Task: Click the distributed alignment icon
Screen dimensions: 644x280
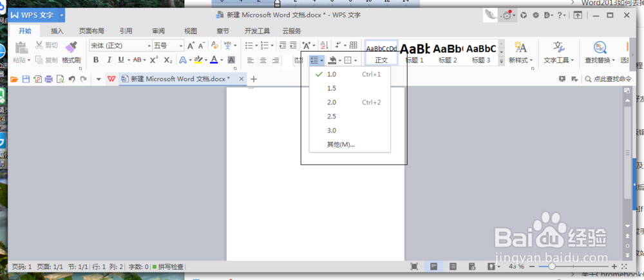Action: tap(299, 61)
